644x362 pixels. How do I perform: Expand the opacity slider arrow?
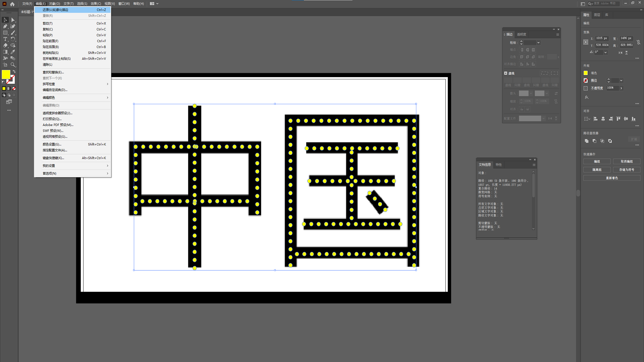621,88
